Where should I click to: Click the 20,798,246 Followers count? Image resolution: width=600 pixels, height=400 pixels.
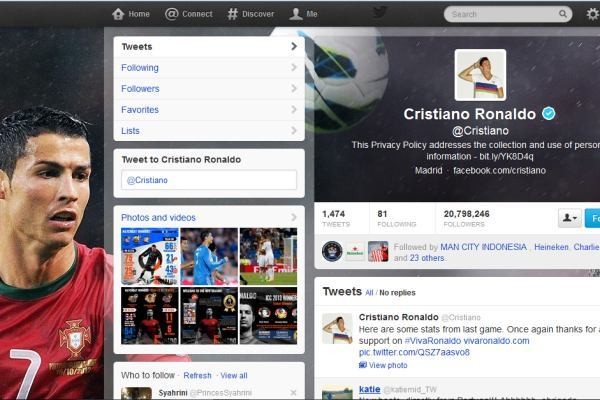point(466,219)
